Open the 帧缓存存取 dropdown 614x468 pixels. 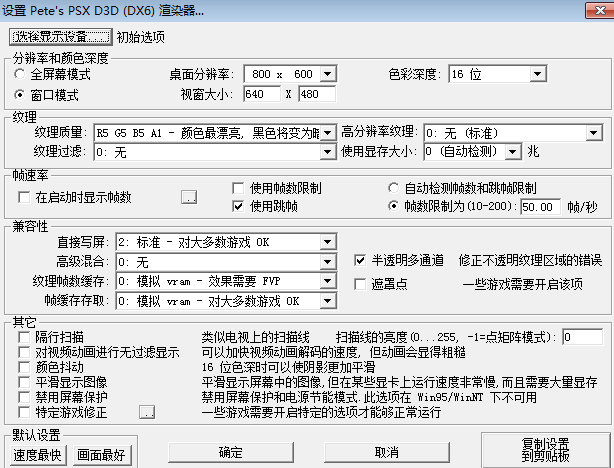coord(226,301)
